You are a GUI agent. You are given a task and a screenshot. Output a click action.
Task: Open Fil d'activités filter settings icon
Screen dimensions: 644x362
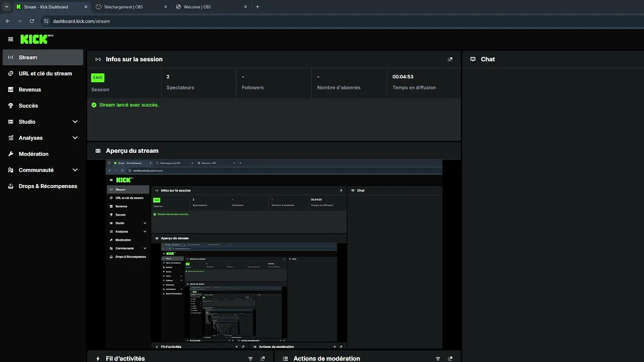tap(251, 358)
